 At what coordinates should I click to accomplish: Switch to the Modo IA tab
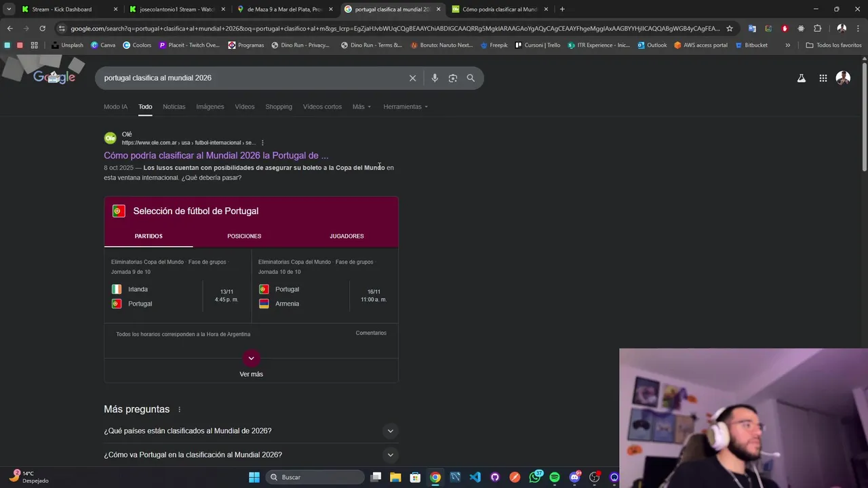pyautogui.click(x=115, y=106)
